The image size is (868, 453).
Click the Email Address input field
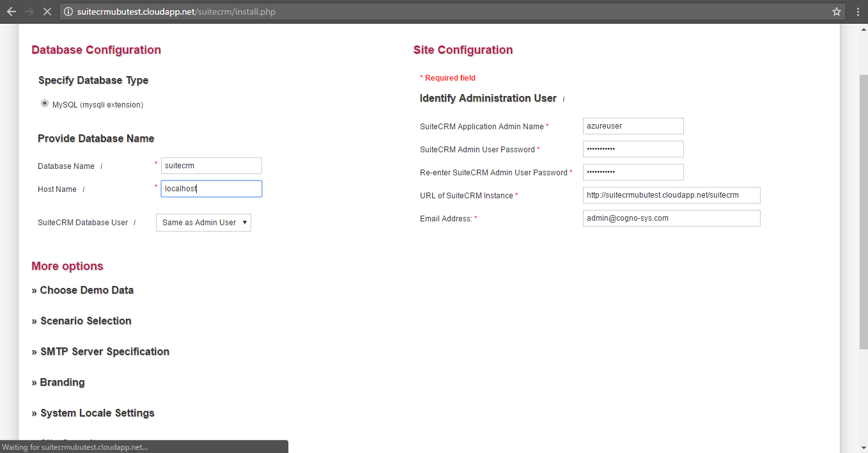671,218
